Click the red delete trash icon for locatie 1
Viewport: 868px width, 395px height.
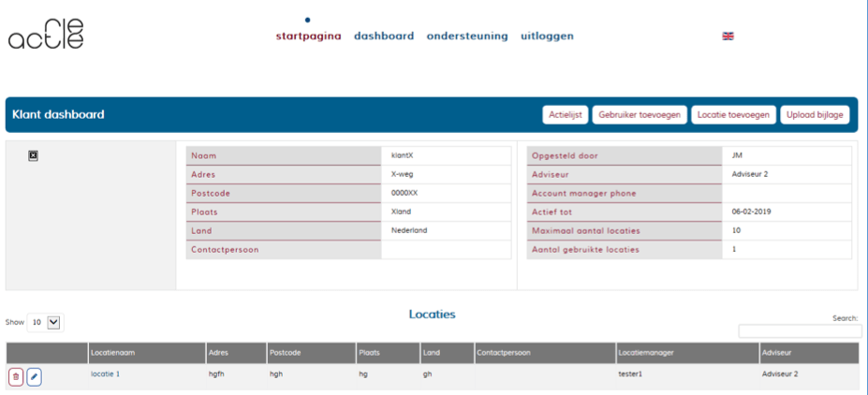click(16, 376)
